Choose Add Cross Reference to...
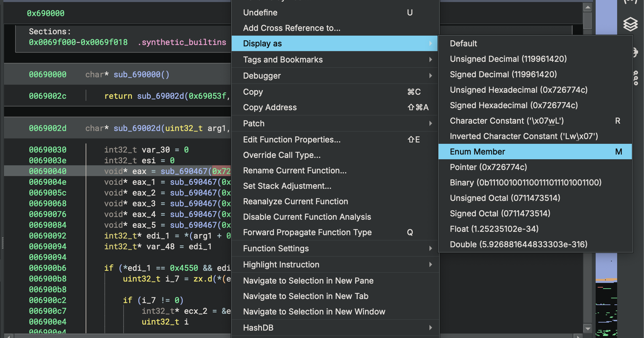This screenshot has height=338, width=644. 334,28
